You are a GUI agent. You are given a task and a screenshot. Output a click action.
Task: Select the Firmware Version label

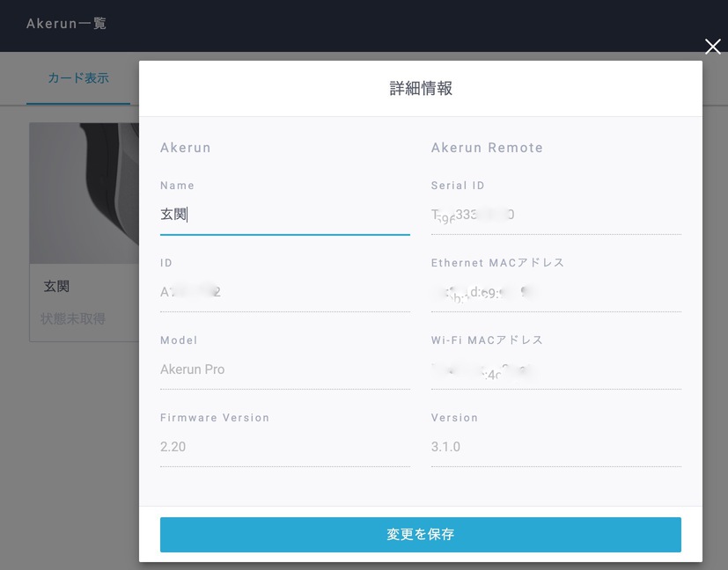(x=215, y=418)
